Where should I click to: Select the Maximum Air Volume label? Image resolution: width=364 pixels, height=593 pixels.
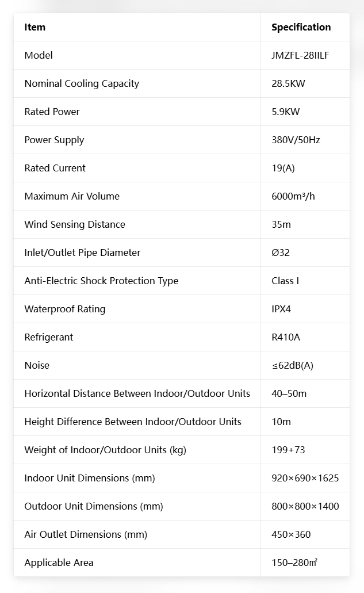point(72,196)
